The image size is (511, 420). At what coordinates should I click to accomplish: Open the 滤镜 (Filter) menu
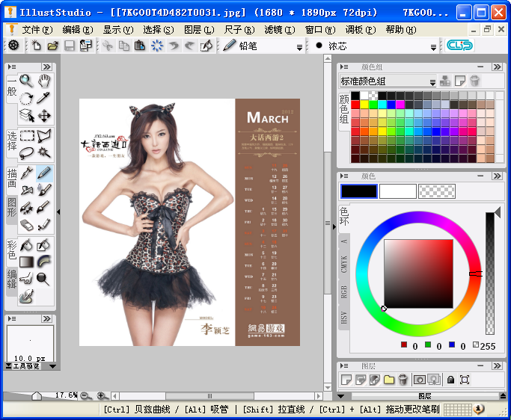click(x=278, y=29)
